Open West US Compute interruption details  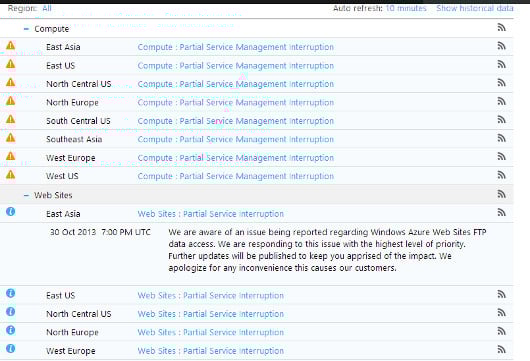click(x=236, y=176)
